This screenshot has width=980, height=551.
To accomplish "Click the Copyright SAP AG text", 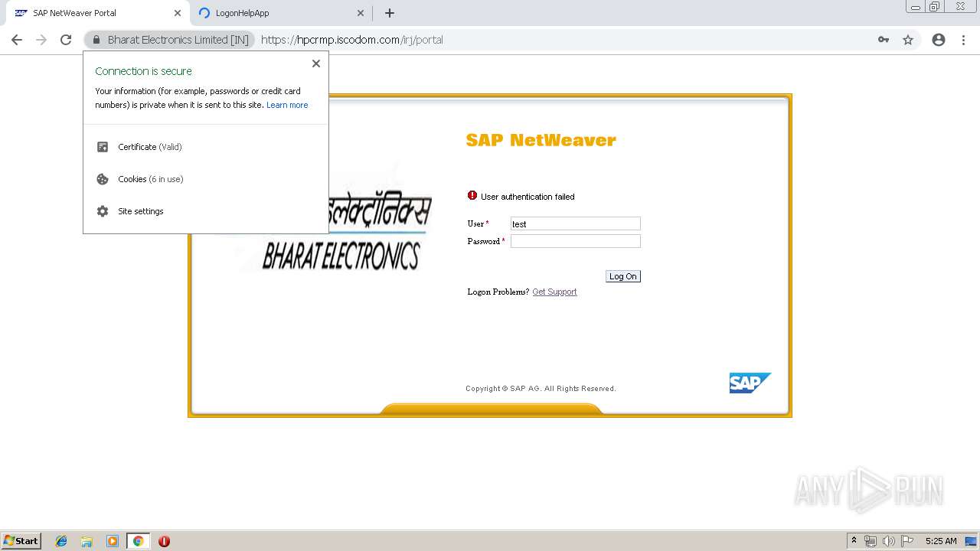I will click(541, 389).
